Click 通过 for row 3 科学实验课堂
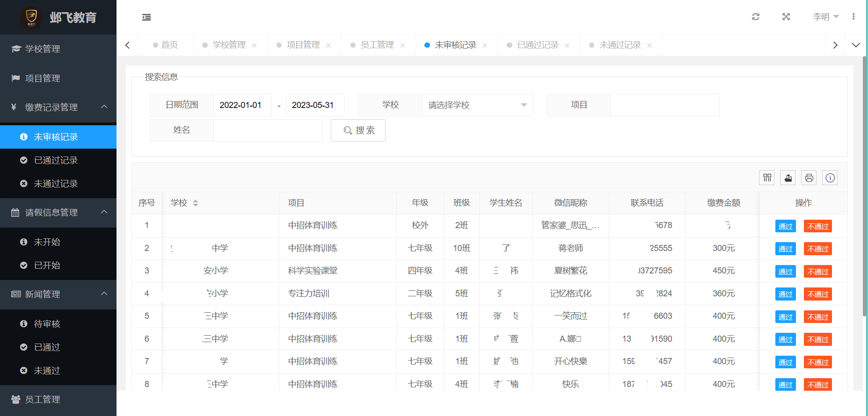868x416 pixels. [x=785, y=272]
